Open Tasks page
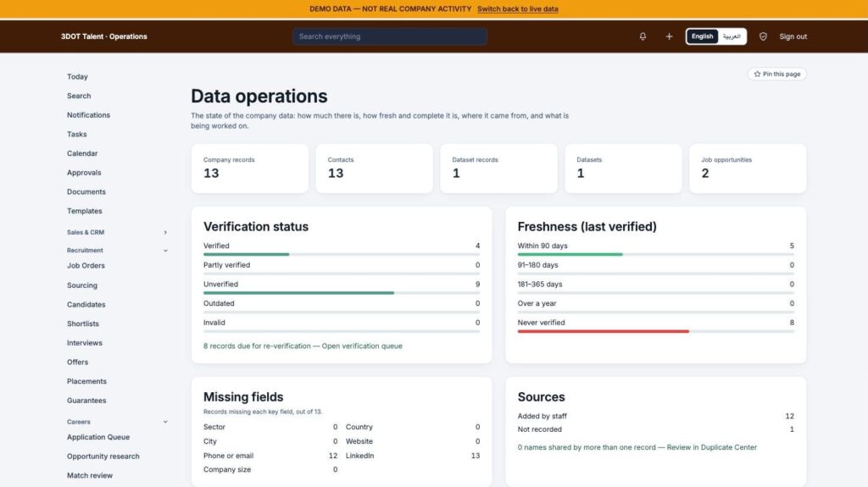 [x=77, y=135]
